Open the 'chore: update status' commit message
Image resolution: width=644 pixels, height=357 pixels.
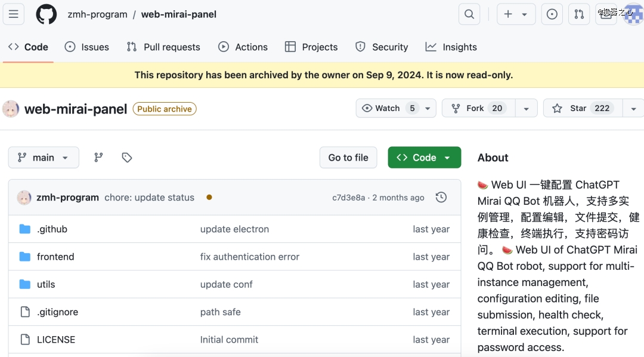149,198
